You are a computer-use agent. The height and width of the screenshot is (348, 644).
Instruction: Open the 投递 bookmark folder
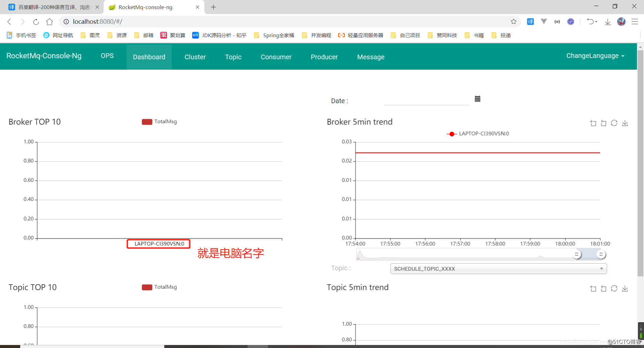(501, 35)
